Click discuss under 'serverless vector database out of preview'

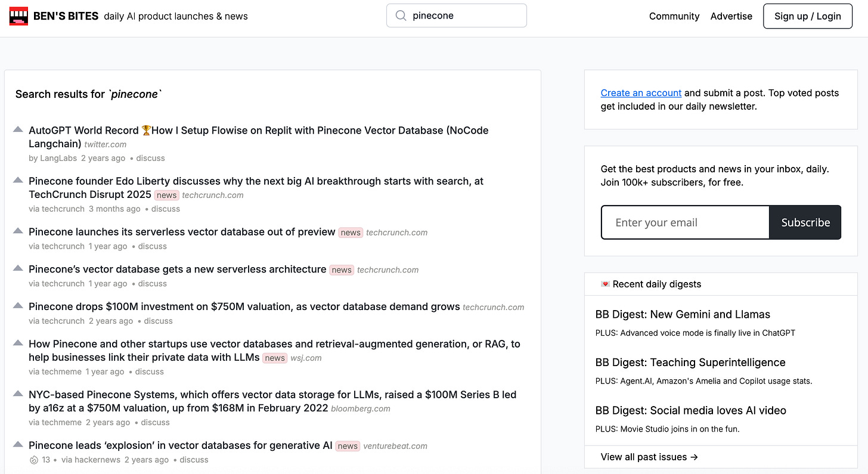coord(153,246)
